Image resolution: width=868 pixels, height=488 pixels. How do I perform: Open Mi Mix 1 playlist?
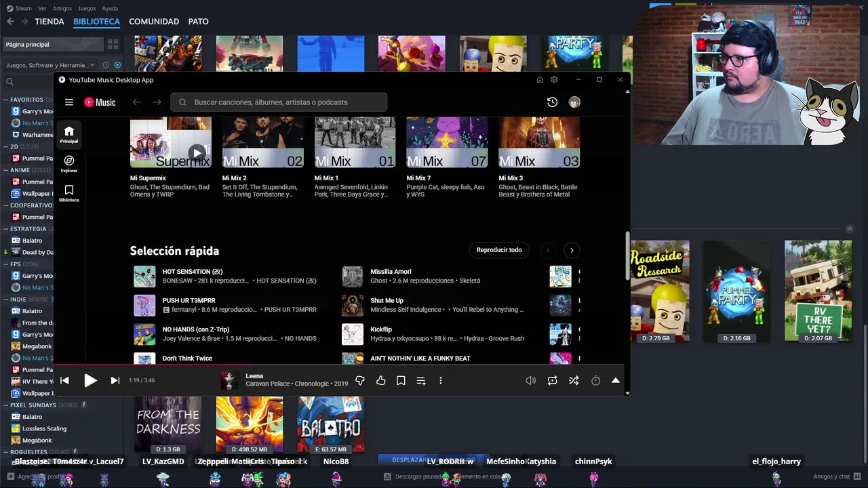point(355,142)
